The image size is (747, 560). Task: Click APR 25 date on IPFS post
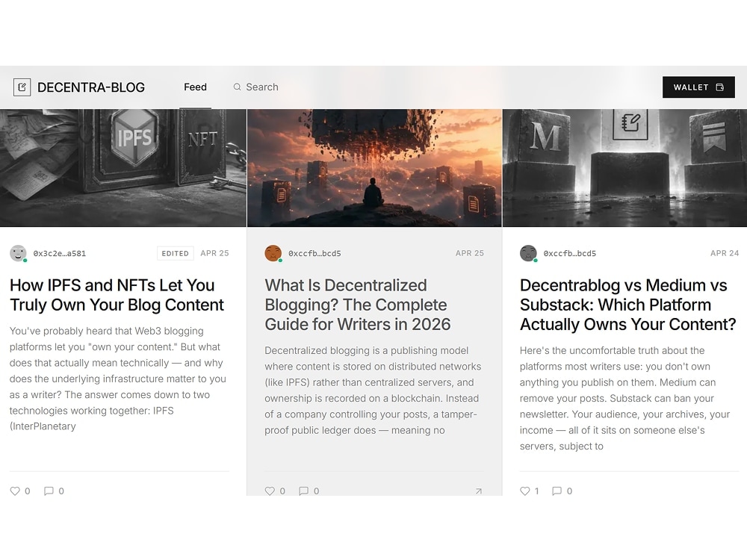click(x=214, y=253)
